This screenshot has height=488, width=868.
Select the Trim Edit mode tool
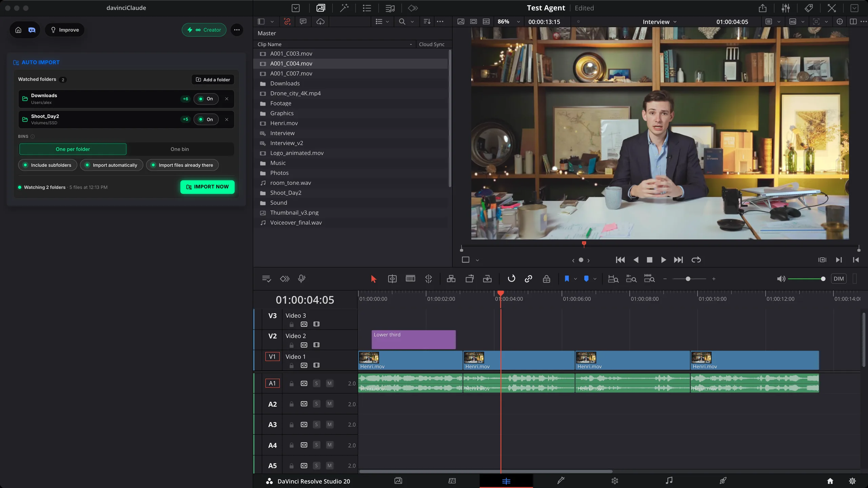(x=392, y=279)
